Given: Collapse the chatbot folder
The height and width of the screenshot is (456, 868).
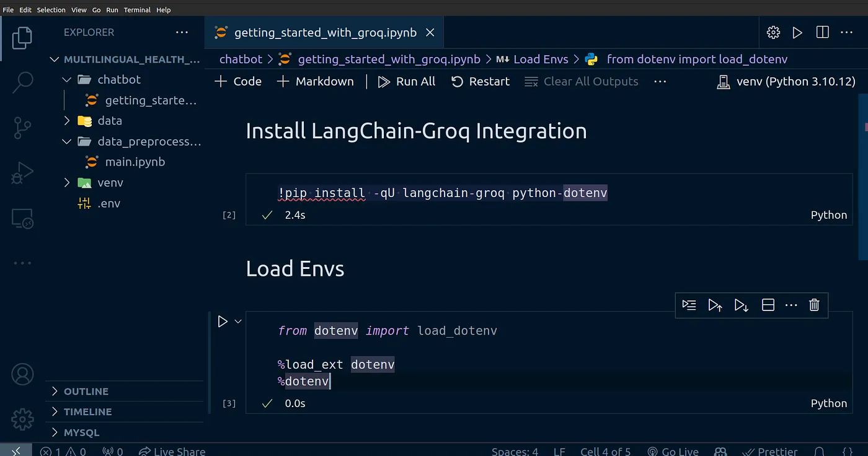Looking at the screenshot, I should pos(68,79).
